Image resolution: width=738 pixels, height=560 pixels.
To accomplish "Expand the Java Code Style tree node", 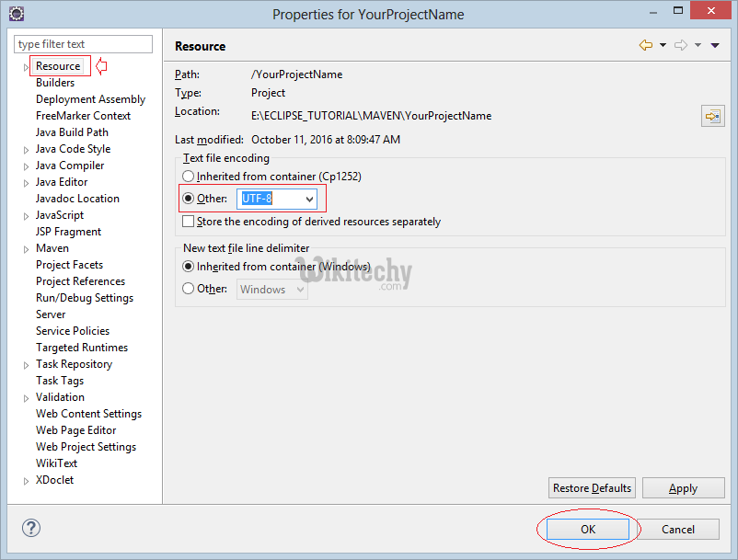I will click(26, 150).
